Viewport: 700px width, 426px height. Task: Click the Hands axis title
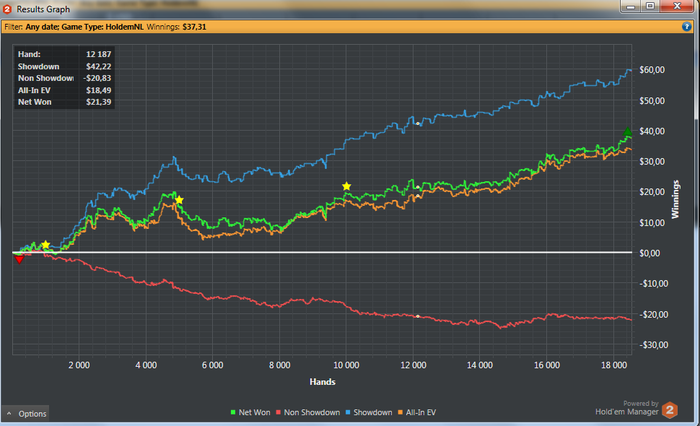pyautogui.click(x=322, y=382)
